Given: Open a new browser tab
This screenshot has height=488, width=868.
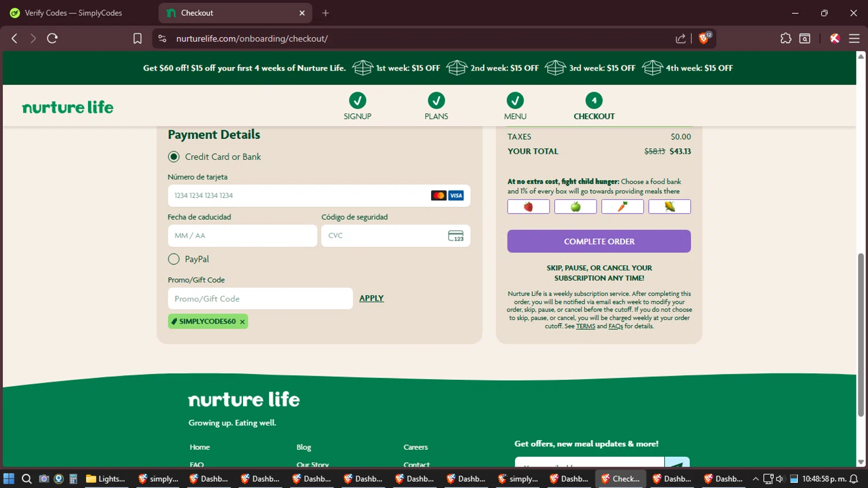Looking at the screenshot, I should point(326,13).
